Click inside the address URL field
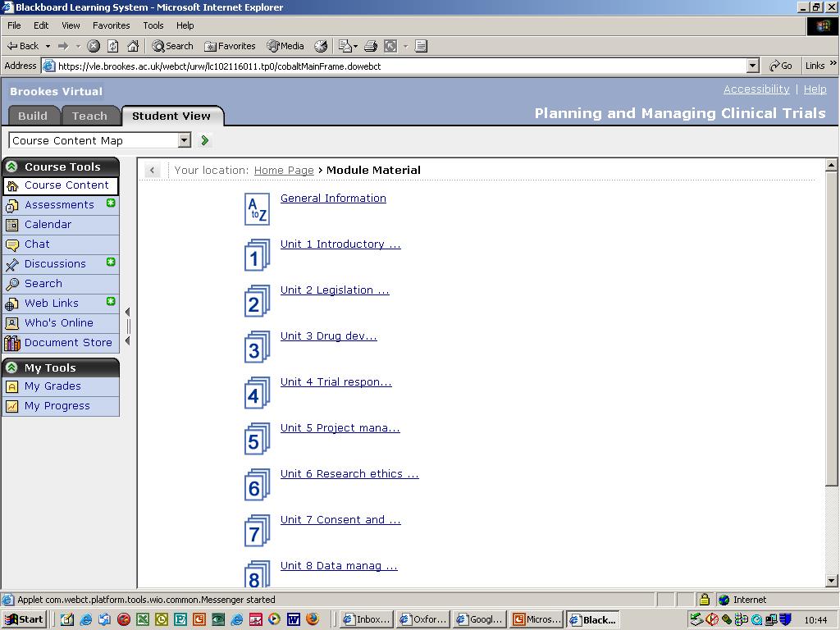 click(395, 66)
